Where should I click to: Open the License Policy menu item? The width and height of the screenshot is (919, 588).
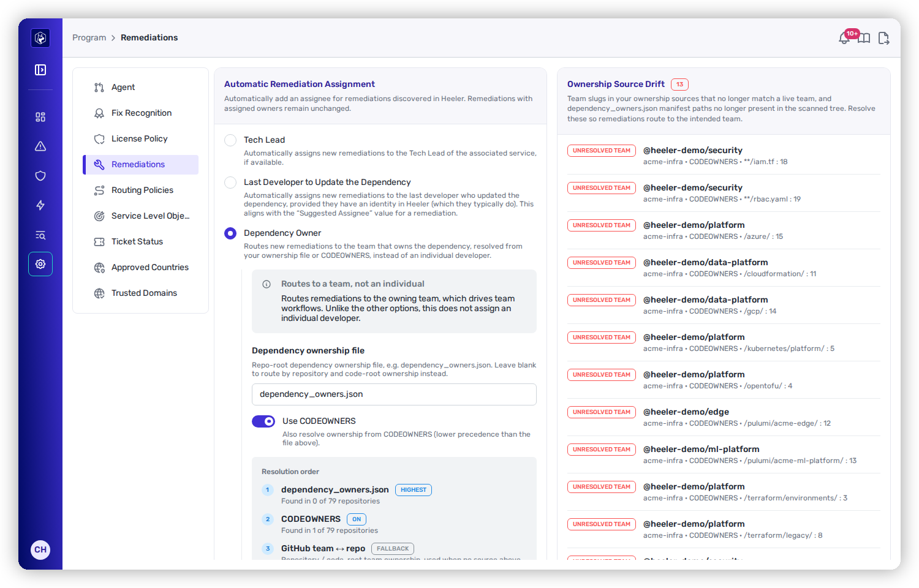141,139
